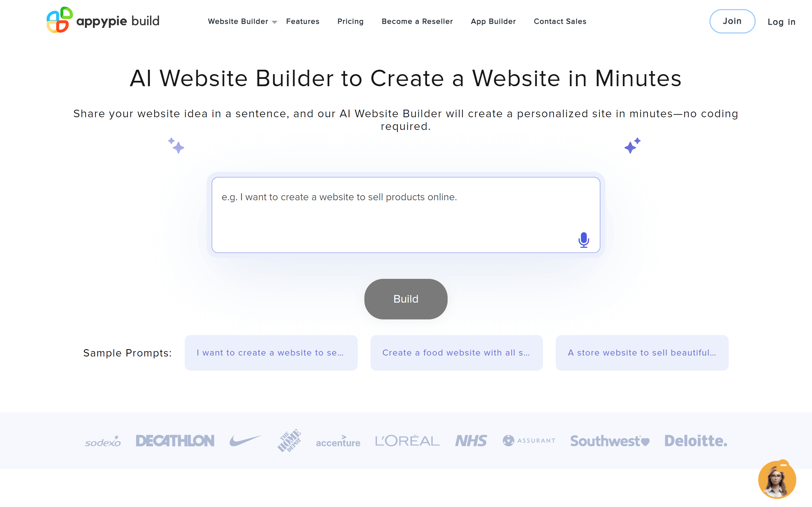
Task: Select the store website sample prompt
Action: [641, 352]
